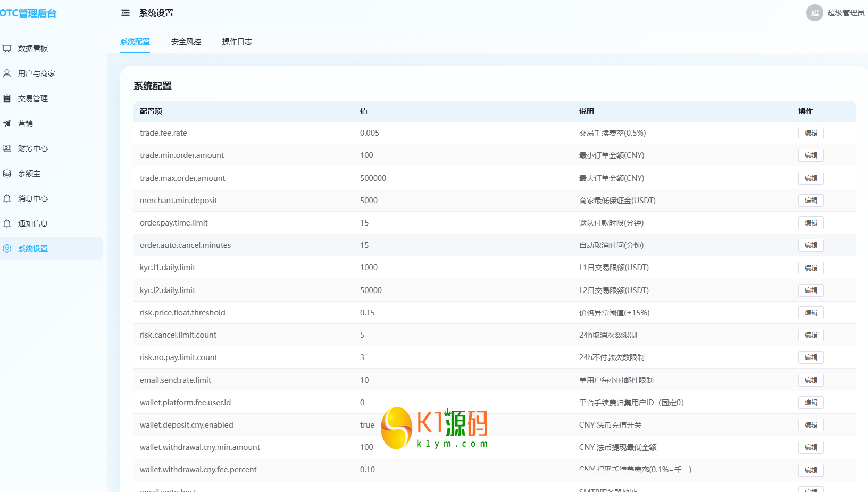Click the 消息中心 bell icon
Screen dimensions: 868x492
pyautogui.click(x=7, y=198)
